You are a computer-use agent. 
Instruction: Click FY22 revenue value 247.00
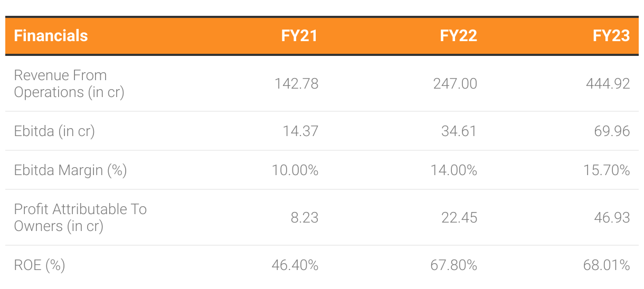[454, 83]
